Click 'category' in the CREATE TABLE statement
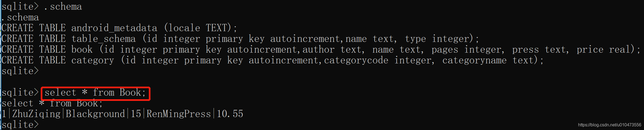This screenshot has width=644, height=130. coord(93,60)
